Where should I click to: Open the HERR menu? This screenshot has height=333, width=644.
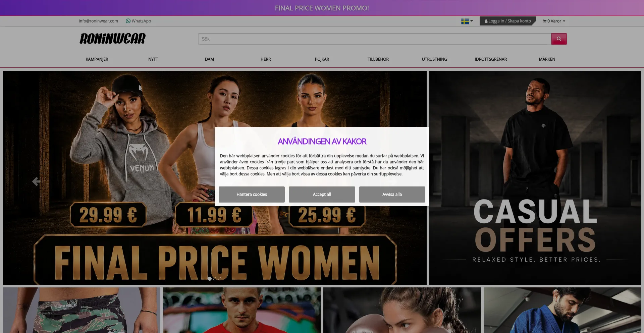(x=266, y=59)
